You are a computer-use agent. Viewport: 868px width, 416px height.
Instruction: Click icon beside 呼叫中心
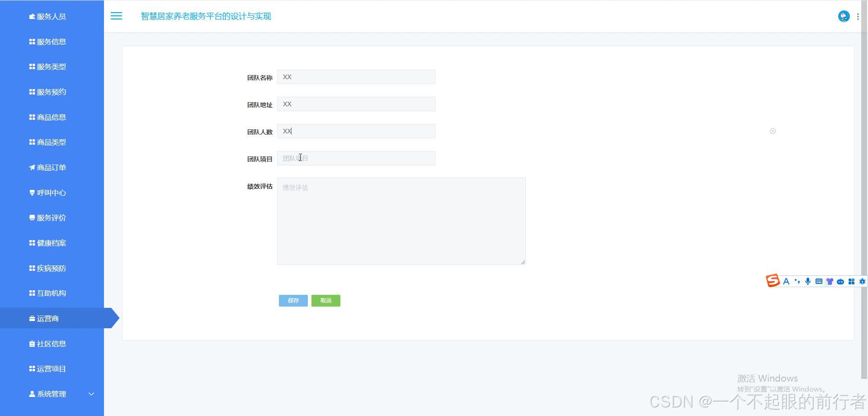click(32, 193)
